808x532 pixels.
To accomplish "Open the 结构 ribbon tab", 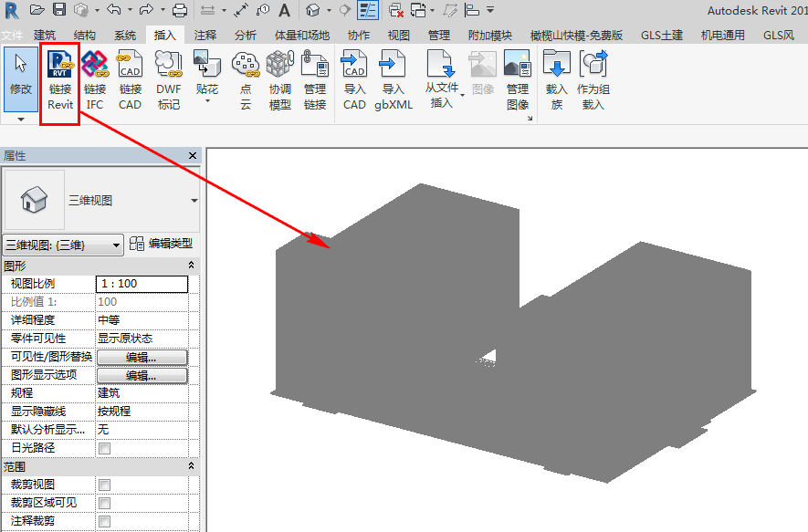I will [x=85, y=35].
